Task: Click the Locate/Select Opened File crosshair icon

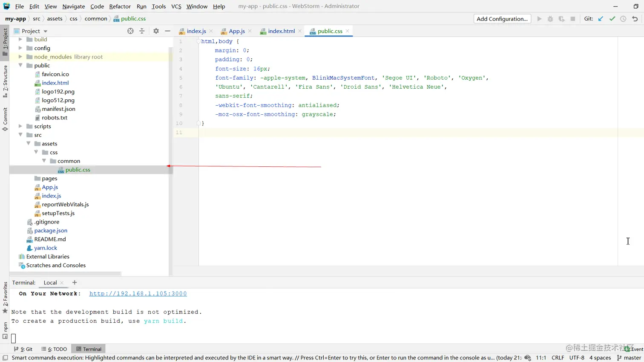Action: (x=130, y=31)
